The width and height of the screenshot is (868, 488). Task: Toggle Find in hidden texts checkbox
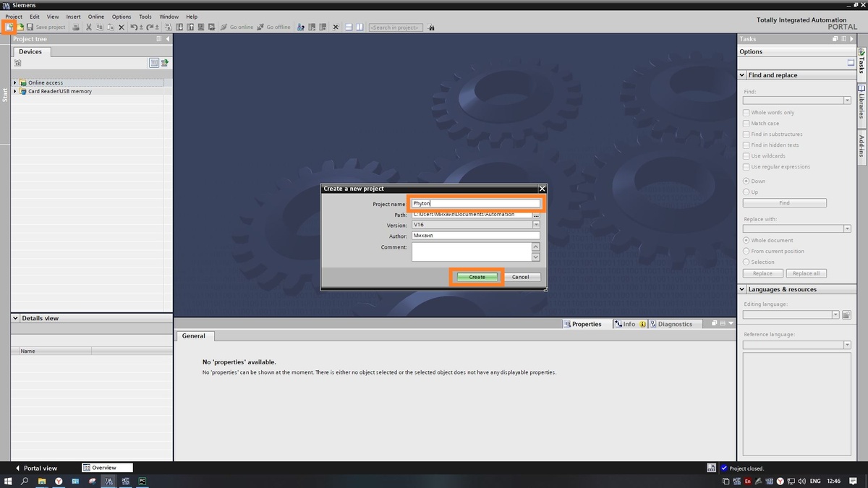[746, 145]
